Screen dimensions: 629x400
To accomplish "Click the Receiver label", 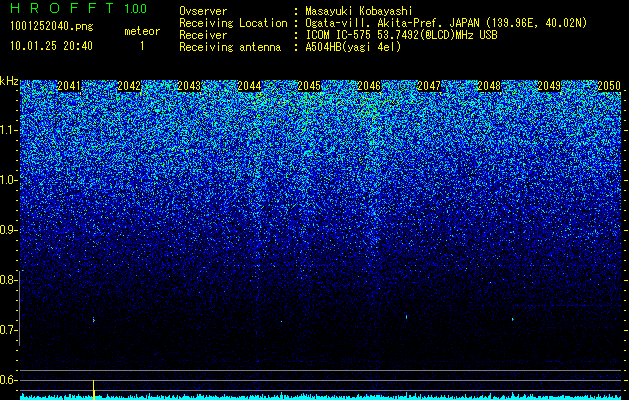I will click(203, 35).
